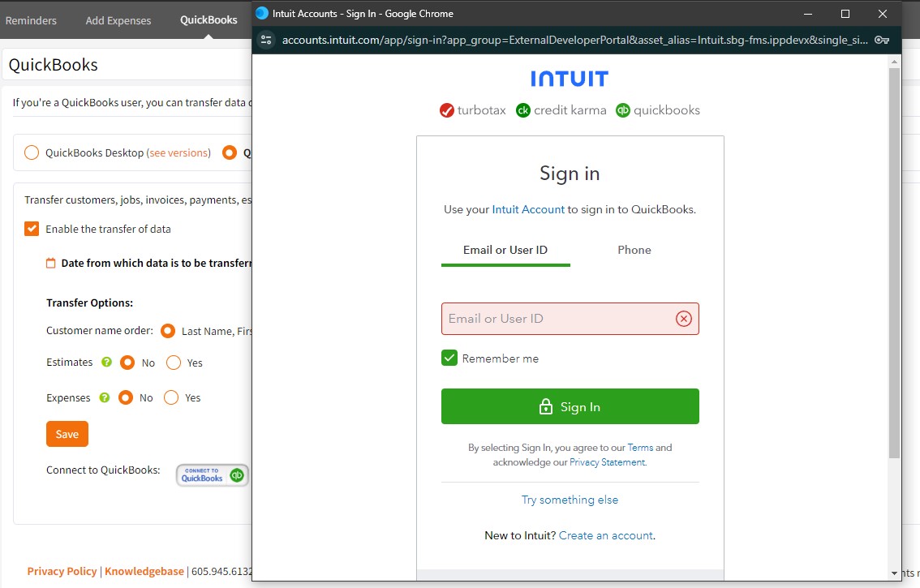This screenshot has width=920, height=588.
Task: Open the QuickBooks tab in top navigation
Action: click(209, 20)
